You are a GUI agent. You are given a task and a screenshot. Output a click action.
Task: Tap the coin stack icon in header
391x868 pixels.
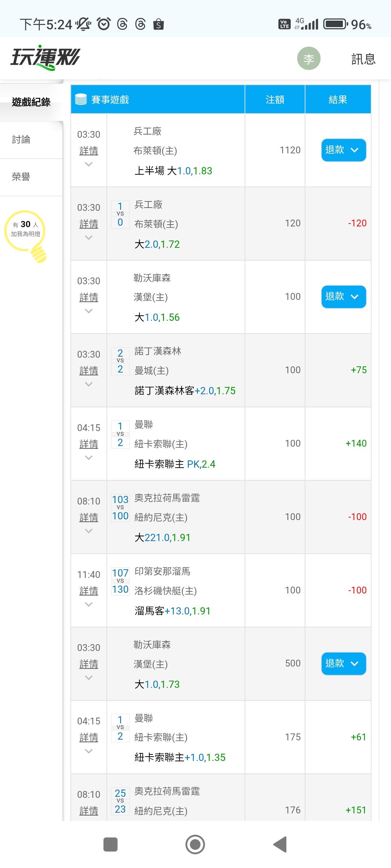point(81,99)
